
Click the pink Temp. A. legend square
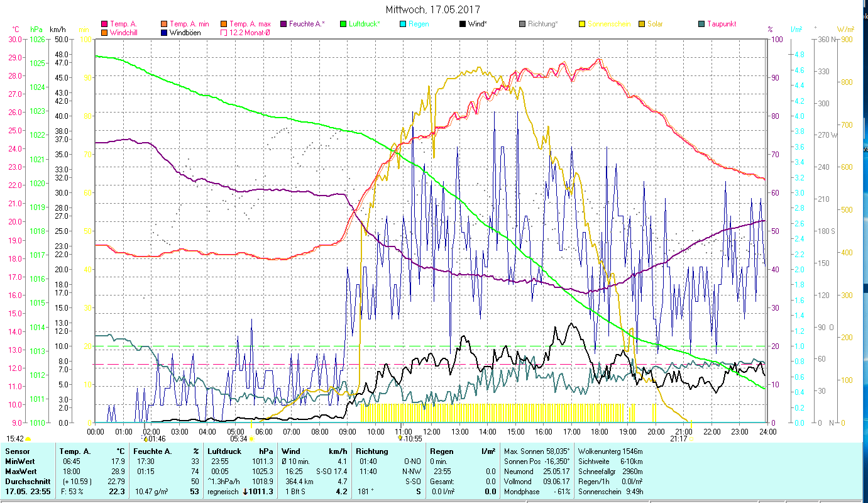click(x=105, y=24)
